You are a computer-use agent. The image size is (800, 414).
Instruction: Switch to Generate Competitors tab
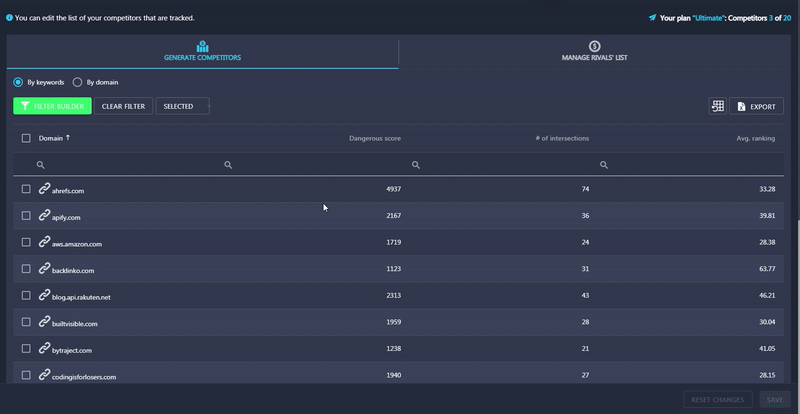click(203, 52)
